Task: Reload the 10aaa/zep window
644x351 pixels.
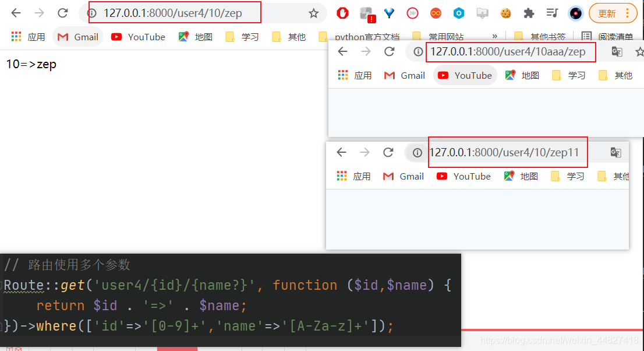Action: tap(390, 51)
